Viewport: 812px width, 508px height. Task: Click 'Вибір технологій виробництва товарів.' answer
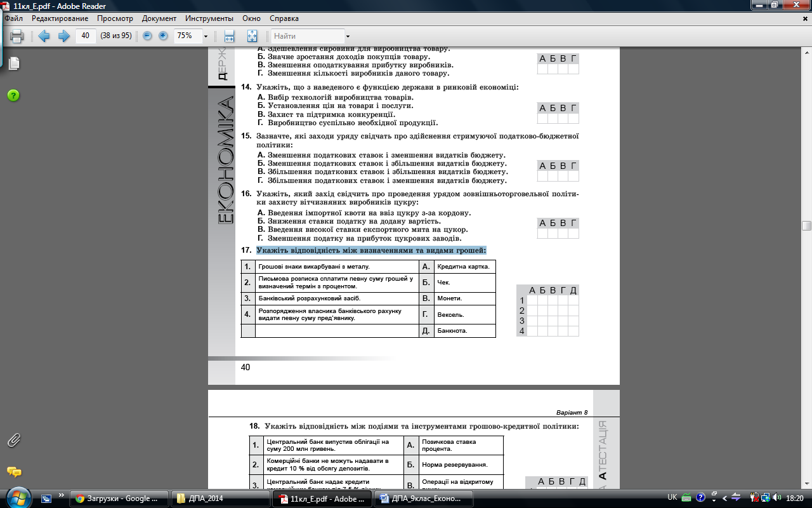(x=341, y=98)
